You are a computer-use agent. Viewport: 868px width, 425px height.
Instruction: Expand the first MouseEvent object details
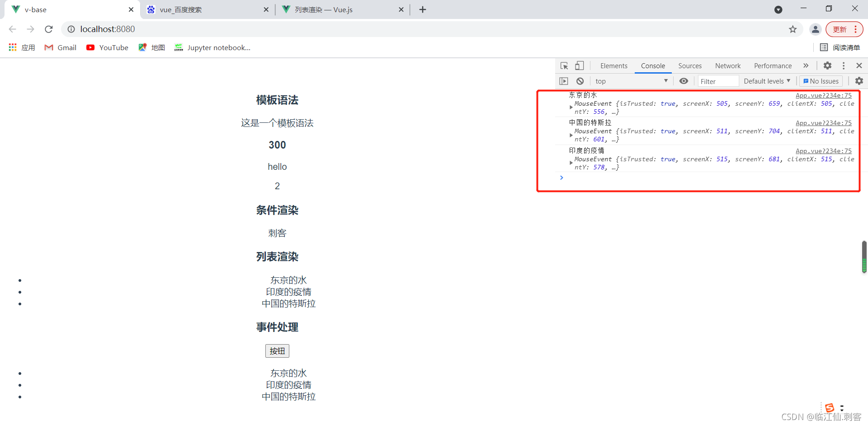(571, 107)
